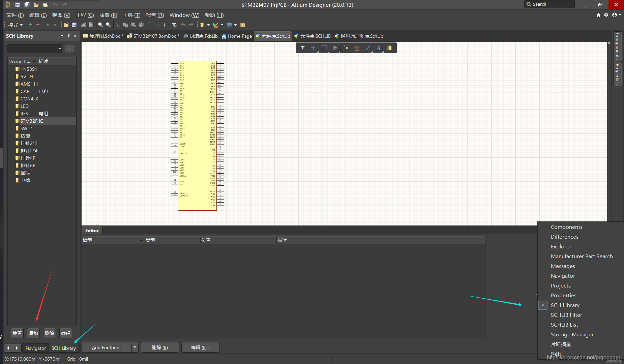Image resolution: width=624 pixels, height=364 pixels.
Task: Click the clear filter toolbar icon
Action: [174, 25]
